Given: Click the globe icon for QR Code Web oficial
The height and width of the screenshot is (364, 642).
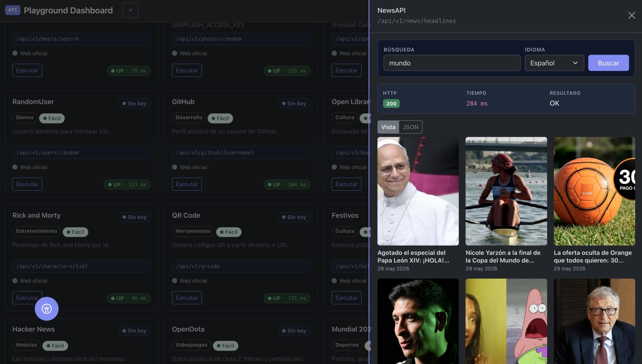Looking at the screenshot, I should 175,281.
